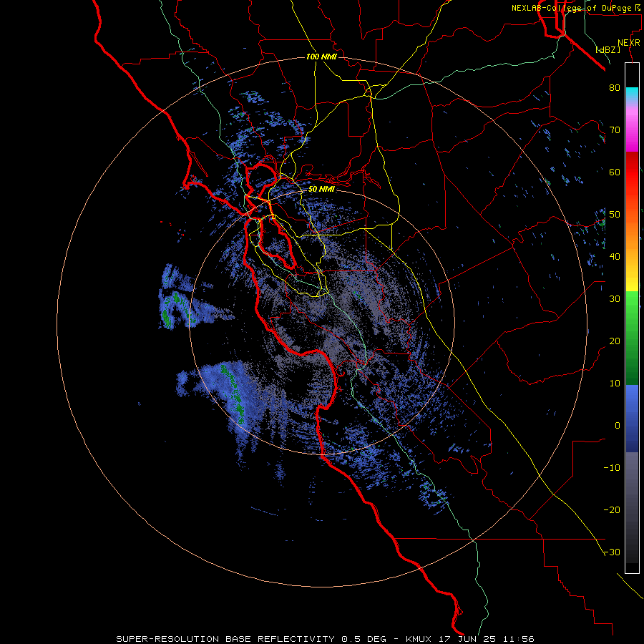Click the '10' value on the dBZ scale
This screenshot has height=644, width=644.
click(615, 384)
